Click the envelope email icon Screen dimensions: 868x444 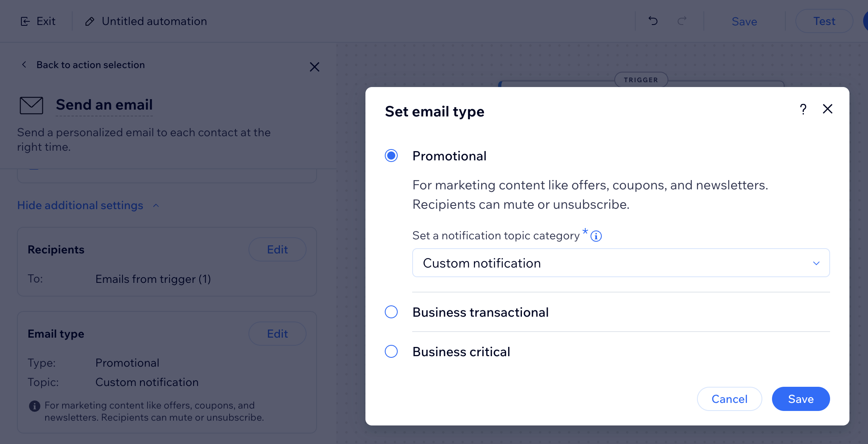31,105
